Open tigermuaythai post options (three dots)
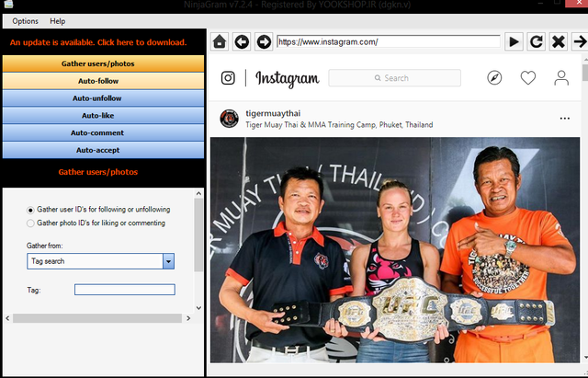 (565, 119)
